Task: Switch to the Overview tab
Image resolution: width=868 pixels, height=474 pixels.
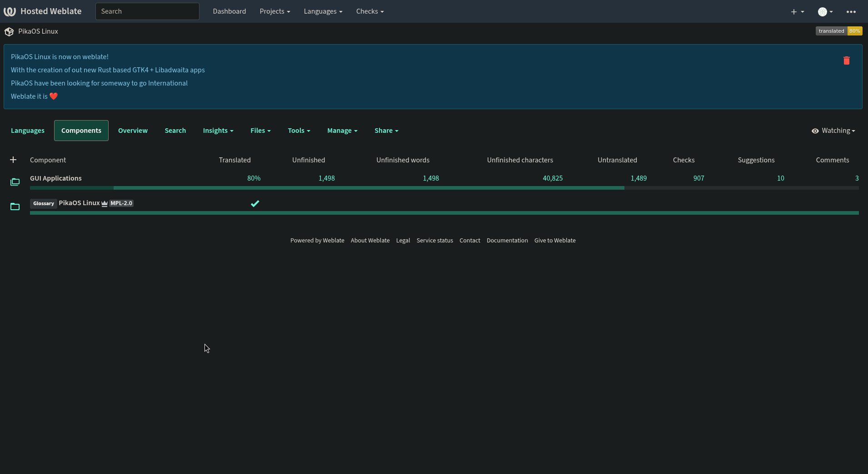Action: point(133,131)
